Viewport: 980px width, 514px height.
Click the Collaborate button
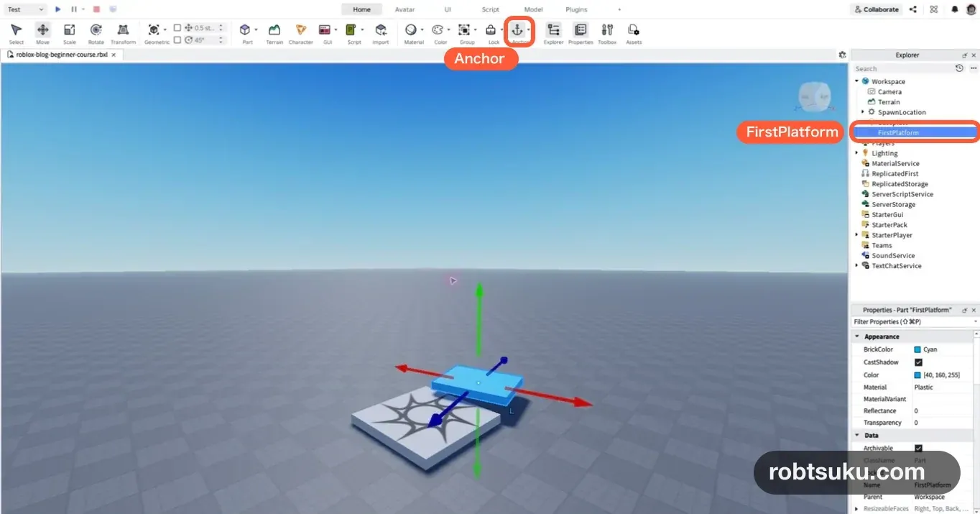(876, 9)
